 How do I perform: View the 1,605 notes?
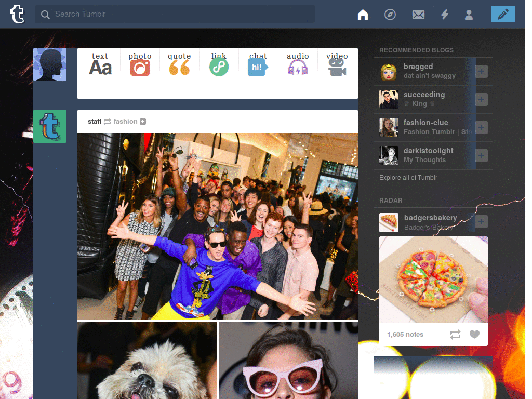pyautogui.click(x=405, y=335)
